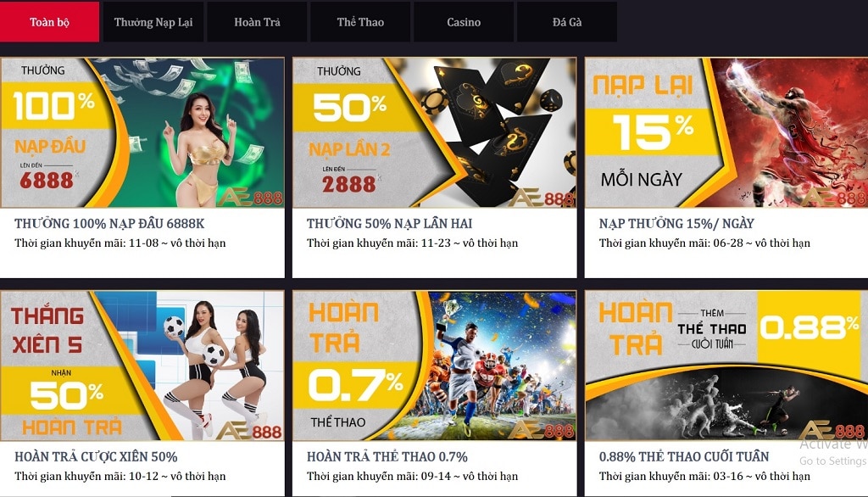
Task: Select the Toàn bộ tab
Action: 49,21
